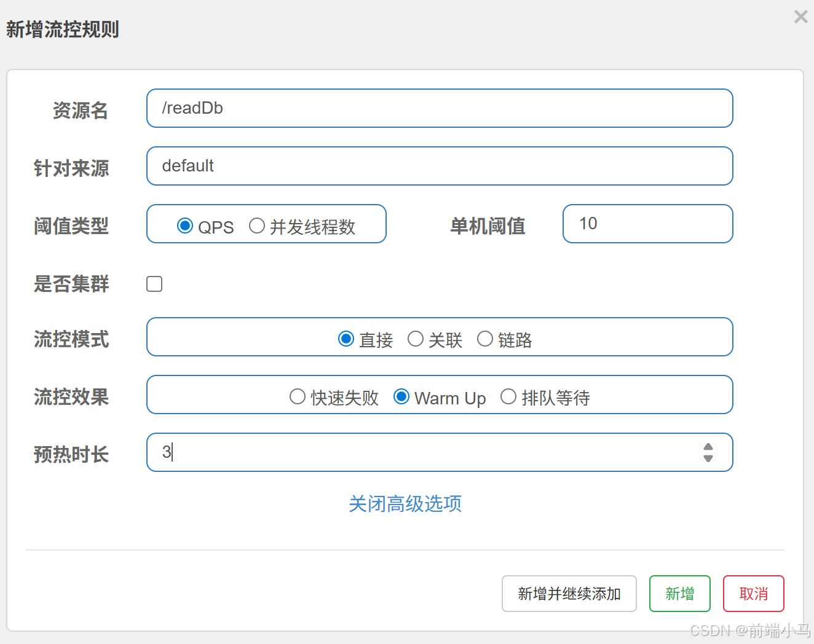Click the 阈值类型 label
The width and height of the screenshot is (814, 644).
(x=71, y=226)
